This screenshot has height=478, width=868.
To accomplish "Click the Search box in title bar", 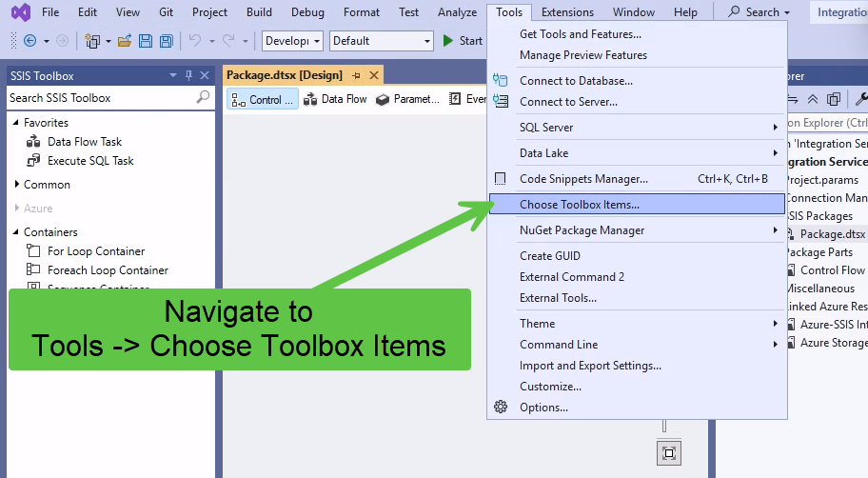I will coord(759,12).
